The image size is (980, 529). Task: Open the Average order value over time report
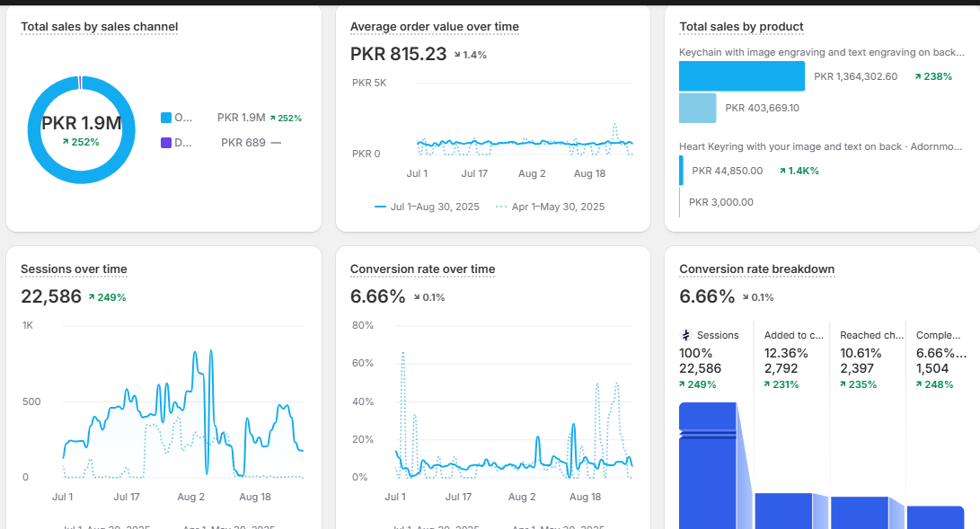pos(434,27)
